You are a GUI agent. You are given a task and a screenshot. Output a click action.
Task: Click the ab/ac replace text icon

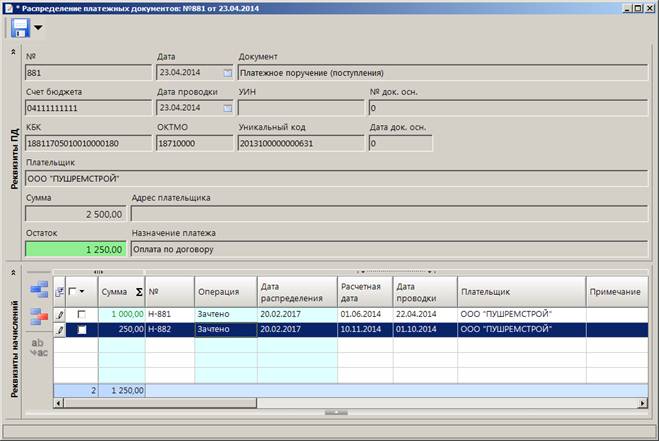coord(39,348)
